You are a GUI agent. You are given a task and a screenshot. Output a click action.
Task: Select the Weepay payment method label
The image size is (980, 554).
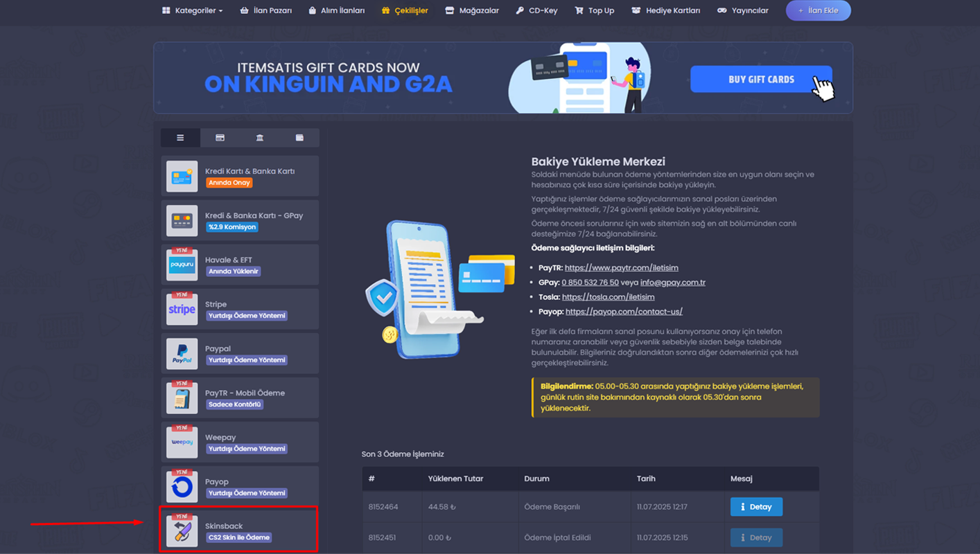pyautogui.click(x=220, y=437)
